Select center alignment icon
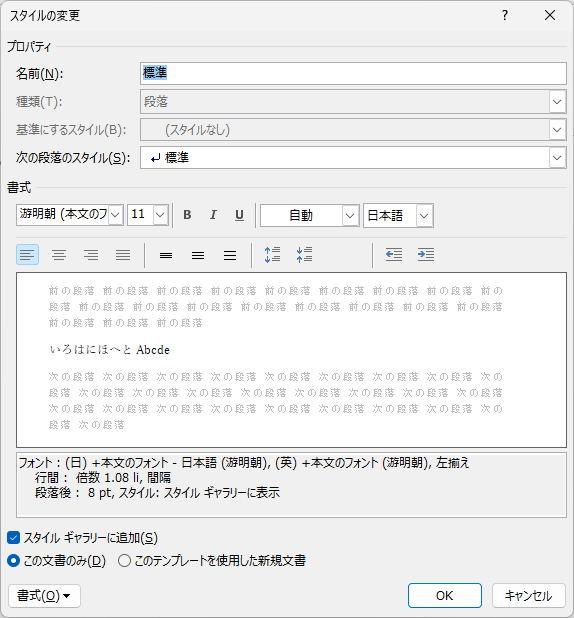The height and width of the screenshot is (618, 574). coord(59,255)
